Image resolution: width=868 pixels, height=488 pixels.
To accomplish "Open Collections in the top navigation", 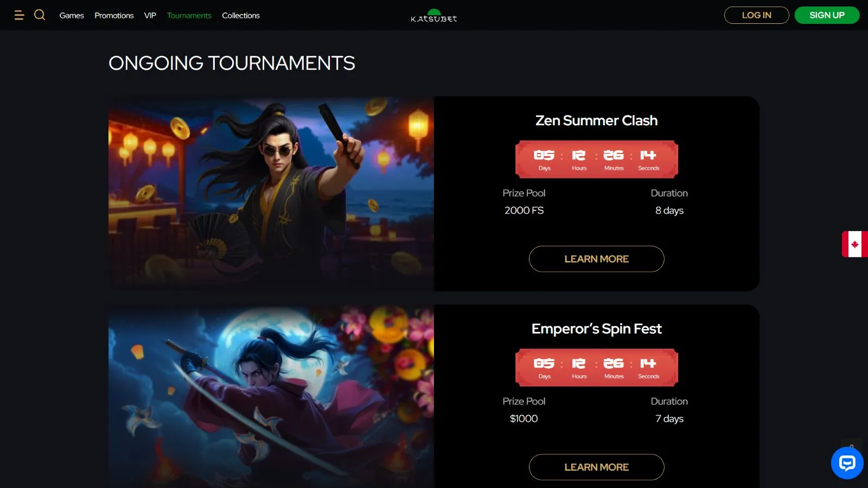I will pyautogui.click(x=241, y=15).
